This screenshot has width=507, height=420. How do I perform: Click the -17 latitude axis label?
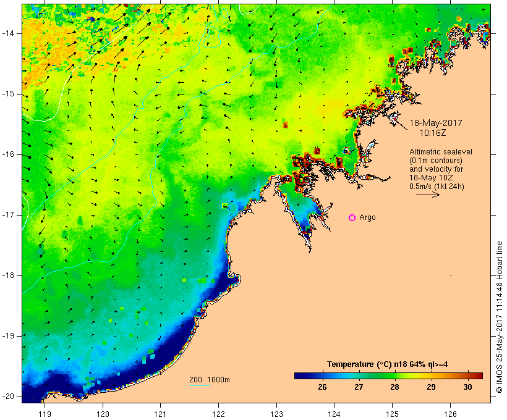click(x=8, y=215)
